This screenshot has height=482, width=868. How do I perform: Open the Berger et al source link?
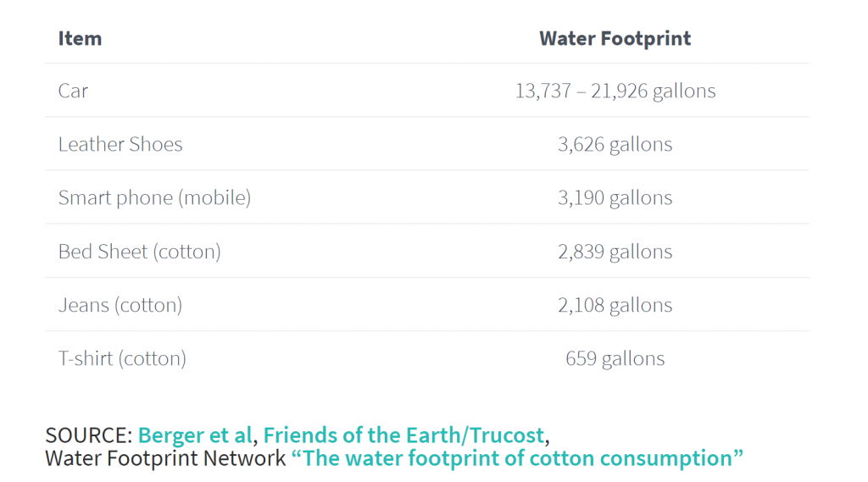[195, 435]
